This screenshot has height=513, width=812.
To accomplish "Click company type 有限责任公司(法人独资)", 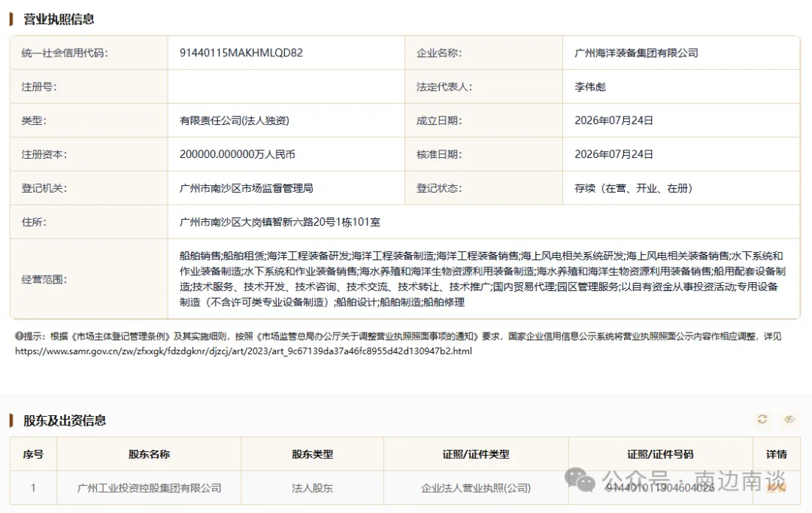I will [234, 120].
